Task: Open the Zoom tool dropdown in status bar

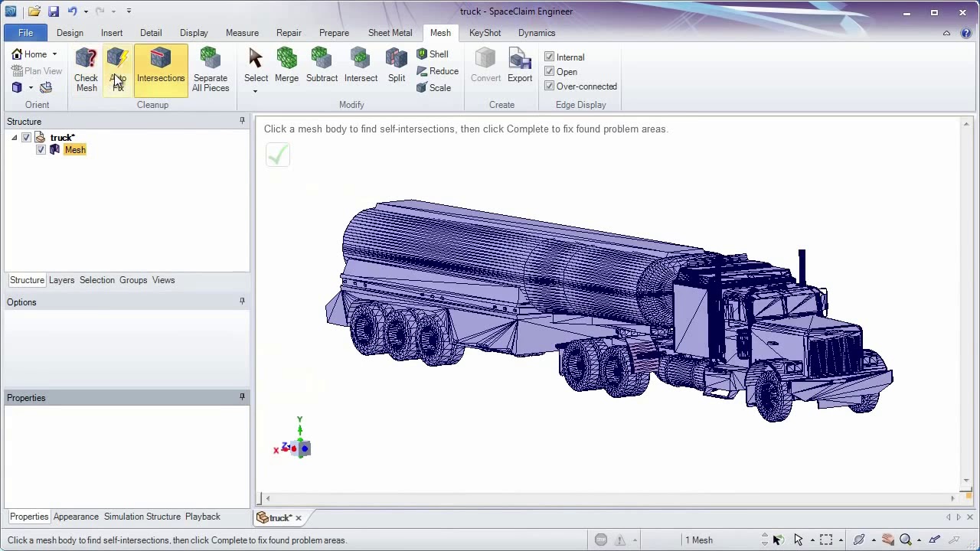Action: [919, 540]
